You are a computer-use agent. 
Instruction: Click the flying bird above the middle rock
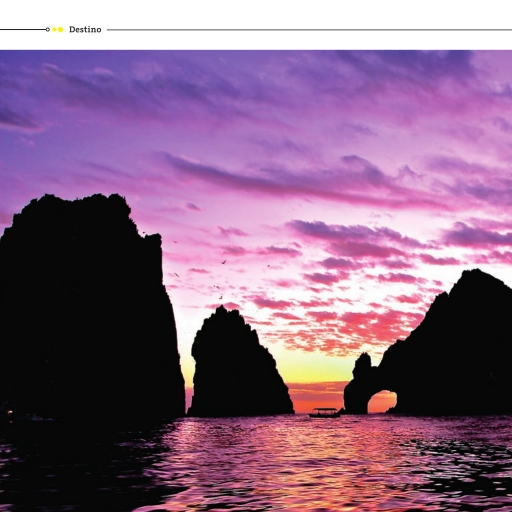tap(224, 262)
